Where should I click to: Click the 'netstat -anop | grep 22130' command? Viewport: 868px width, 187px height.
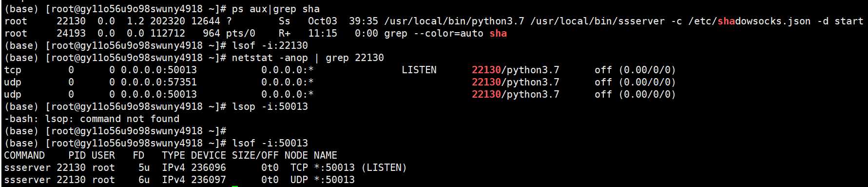pyautogui.click(x=308, y=58)
